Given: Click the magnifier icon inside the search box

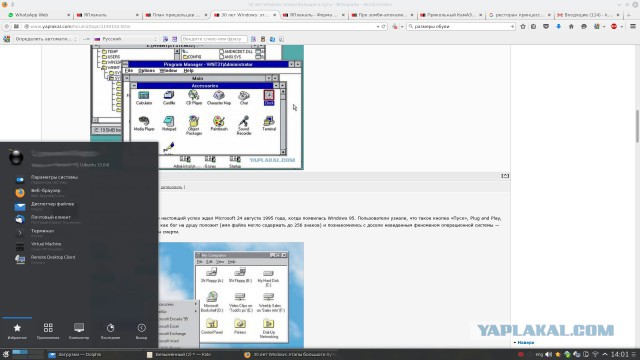Looking at the screenshot, I should coord(411,27).
